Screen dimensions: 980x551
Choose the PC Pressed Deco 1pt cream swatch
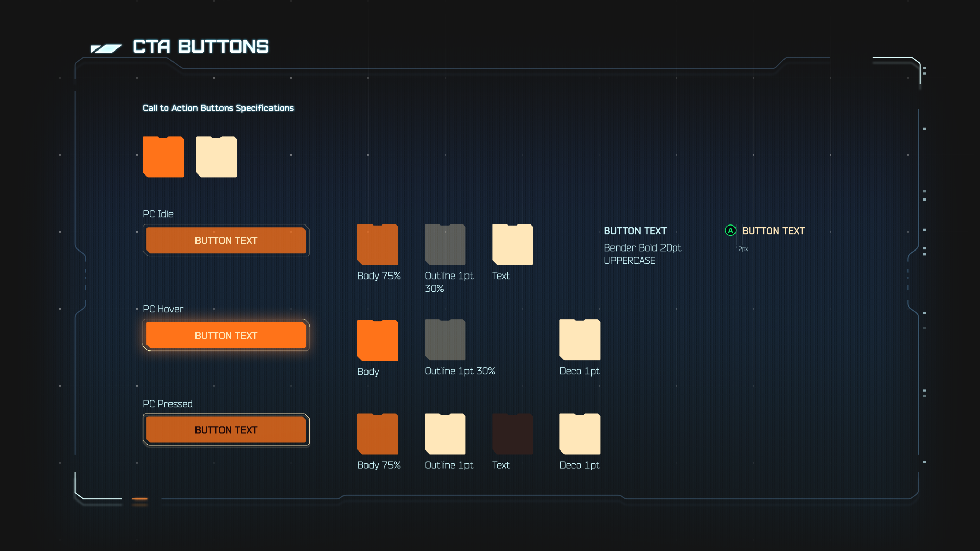click(580, 434)
